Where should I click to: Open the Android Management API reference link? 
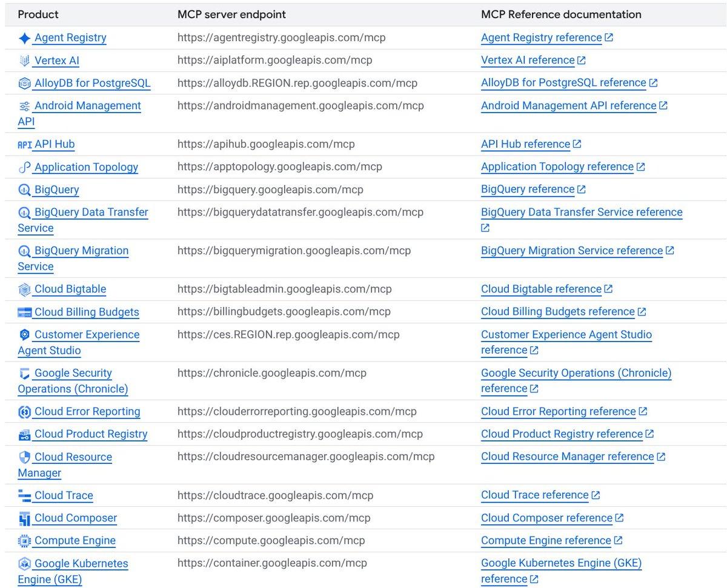[x=569, y=105]
